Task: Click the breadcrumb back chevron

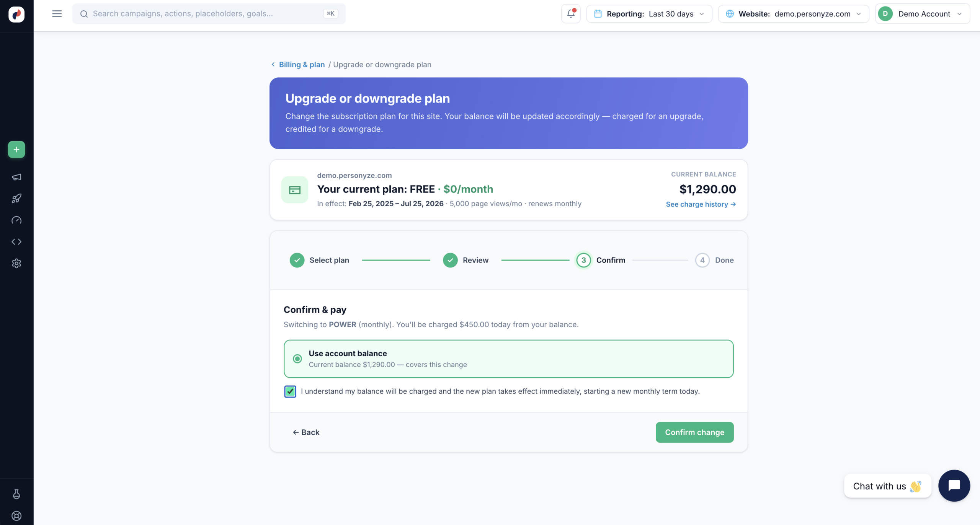Action: pyautogui.click(x=273, y=64)
